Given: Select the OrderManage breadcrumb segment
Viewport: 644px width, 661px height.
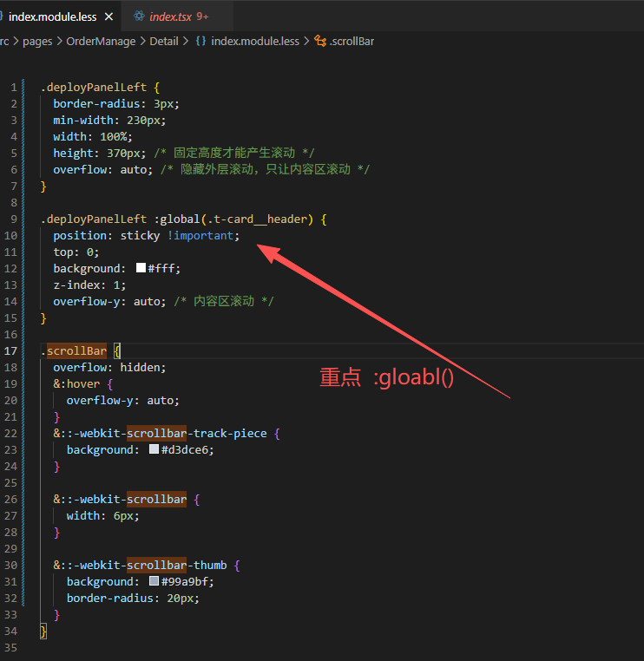Looking at the screenshot, I should (101, 42).
